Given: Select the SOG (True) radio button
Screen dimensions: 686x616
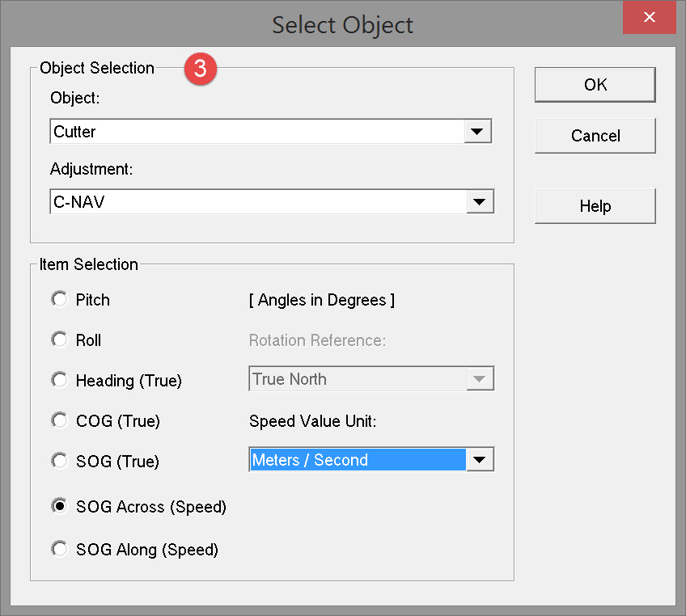Looking at the screenshot, I should [x=59, y=461].
